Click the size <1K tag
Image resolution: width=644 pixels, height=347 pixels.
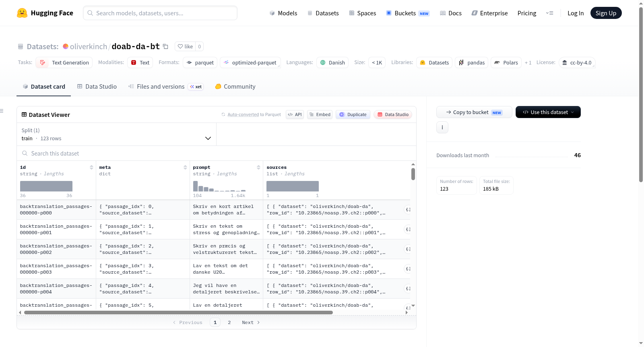(377, 62)
